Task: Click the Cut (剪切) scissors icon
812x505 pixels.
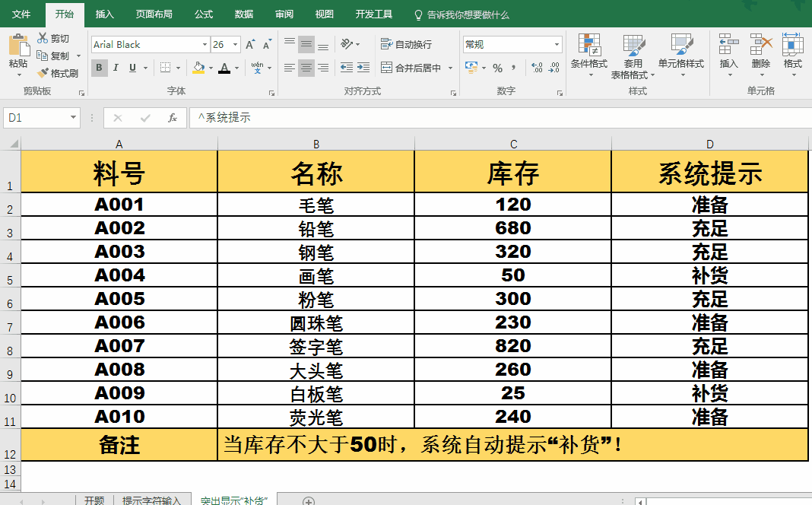Action: point(43,38)
